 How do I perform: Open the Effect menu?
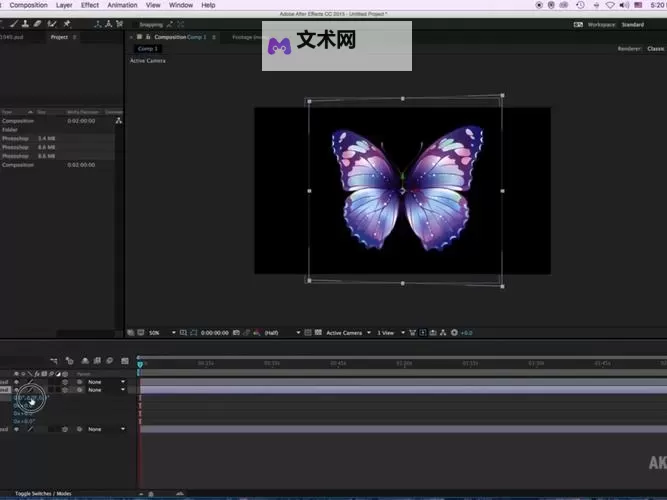point(90,5)
